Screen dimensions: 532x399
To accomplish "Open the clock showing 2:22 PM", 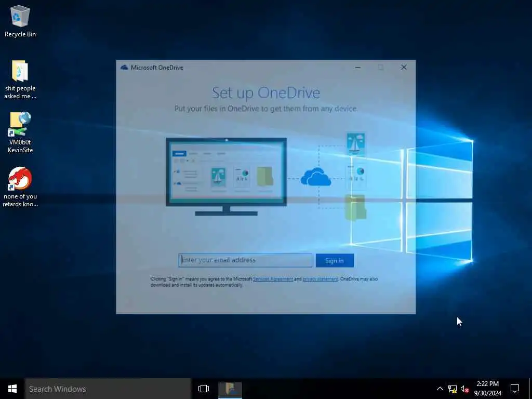I will click(487, 389).
